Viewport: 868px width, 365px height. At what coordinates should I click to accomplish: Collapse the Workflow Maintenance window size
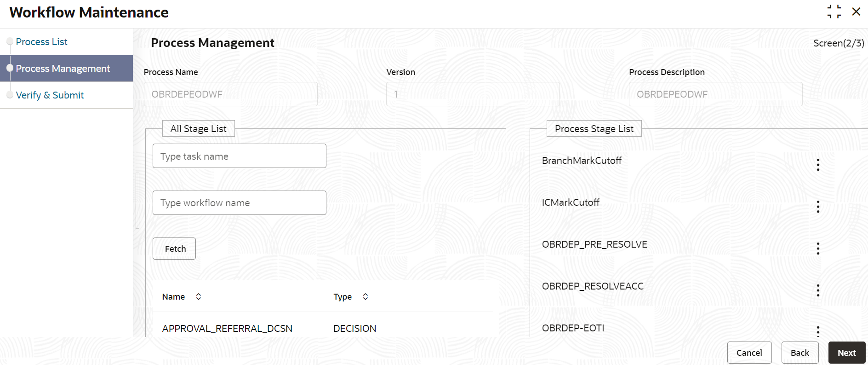(x=834, y=12)
